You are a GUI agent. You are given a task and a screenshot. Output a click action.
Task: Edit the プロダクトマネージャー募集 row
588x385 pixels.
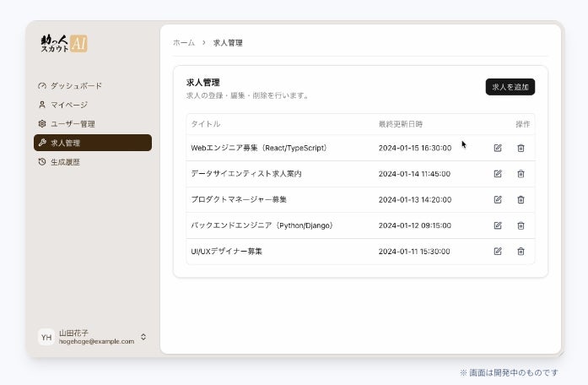click(x=498, y=199)
